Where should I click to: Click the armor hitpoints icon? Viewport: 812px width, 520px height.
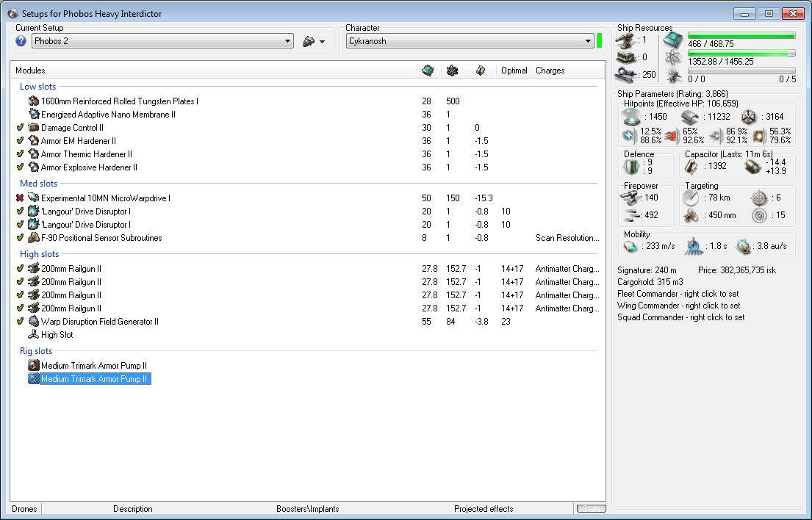pos(690,117)
